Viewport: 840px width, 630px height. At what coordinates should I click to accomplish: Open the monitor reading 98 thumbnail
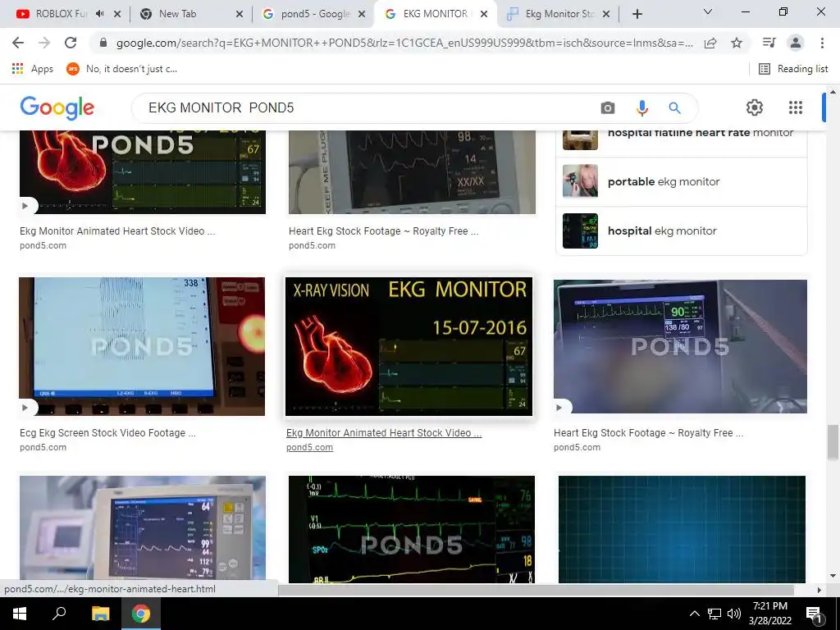(x=412, y=172)
